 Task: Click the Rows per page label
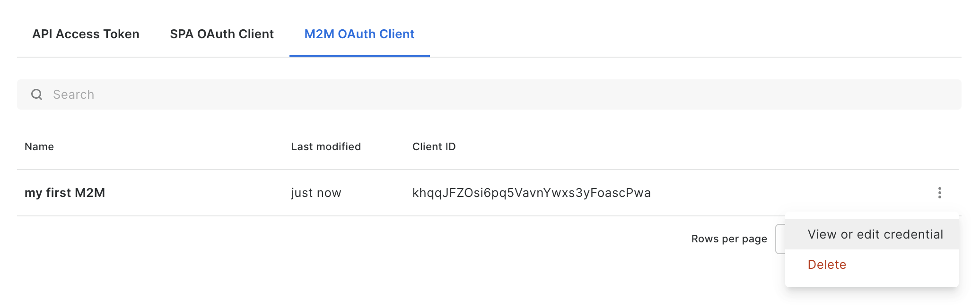[x=729, y=239]
